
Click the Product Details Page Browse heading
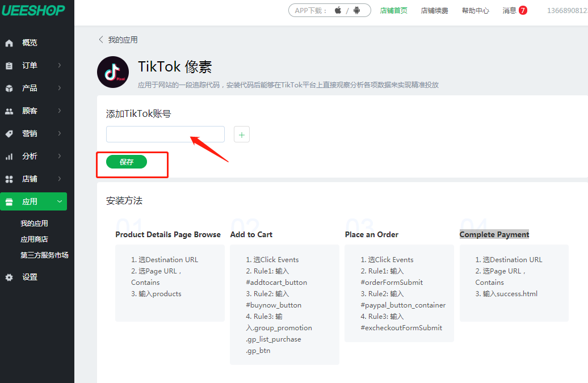[x=168, y=234]
